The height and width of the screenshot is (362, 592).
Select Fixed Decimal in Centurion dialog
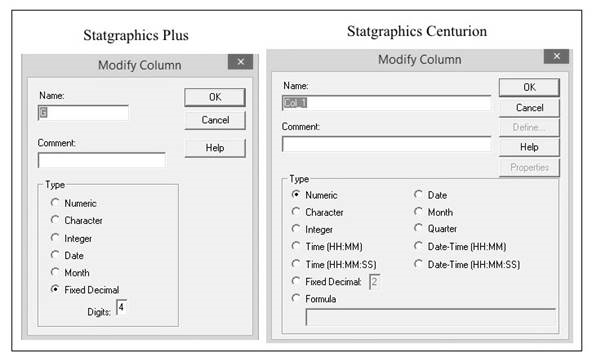(x=296, y=281)
